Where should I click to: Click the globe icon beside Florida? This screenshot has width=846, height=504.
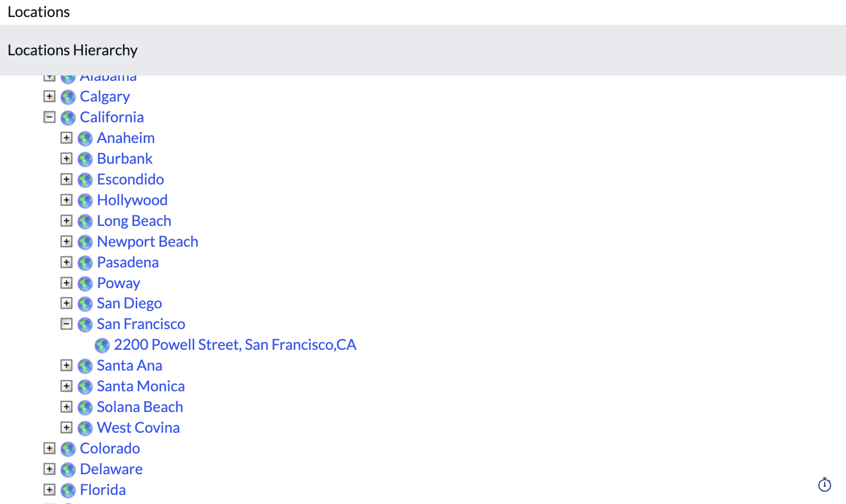pyautogui.click(x=68, y=491)
